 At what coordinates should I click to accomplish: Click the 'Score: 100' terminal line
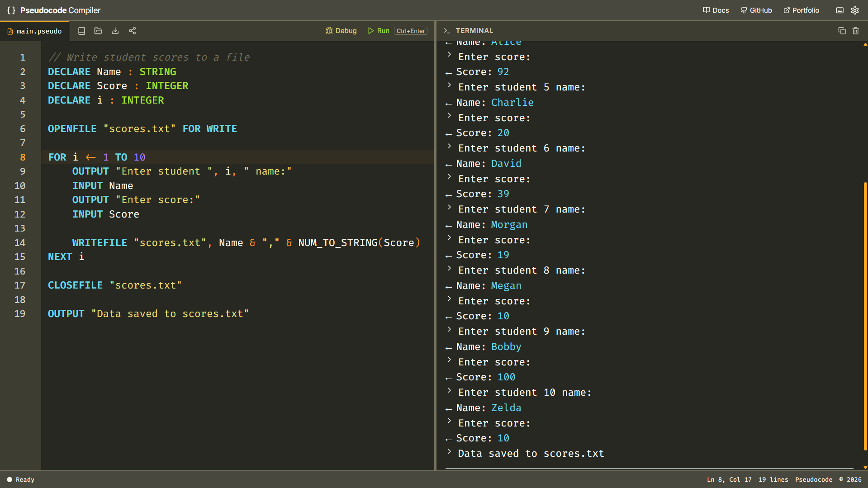coord(486,377)
